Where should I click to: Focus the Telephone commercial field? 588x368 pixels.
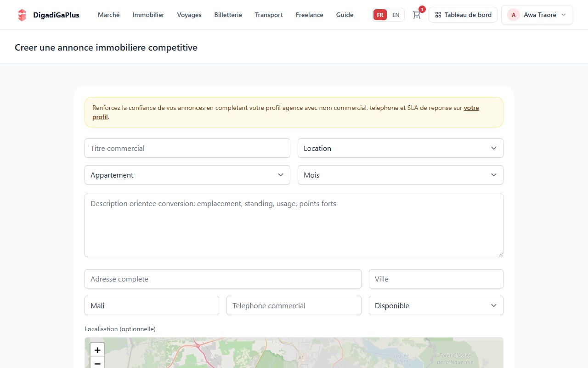click(294, 305)
